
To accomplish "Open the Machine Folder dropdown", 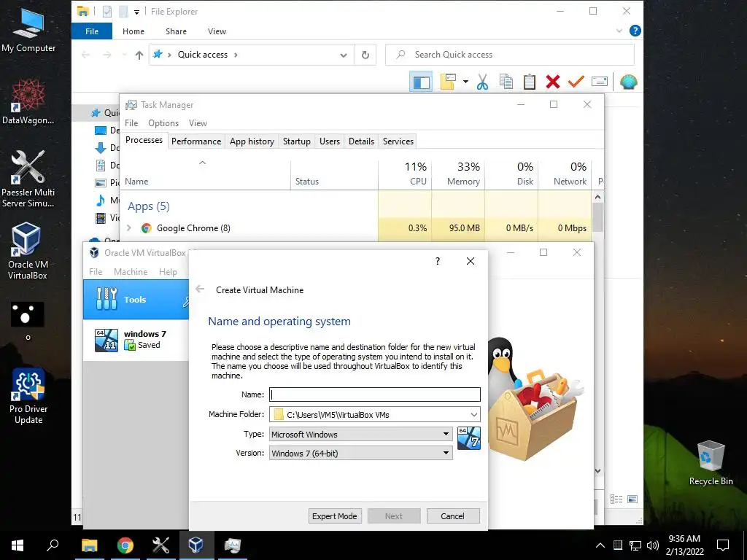I will click(473, 415).
